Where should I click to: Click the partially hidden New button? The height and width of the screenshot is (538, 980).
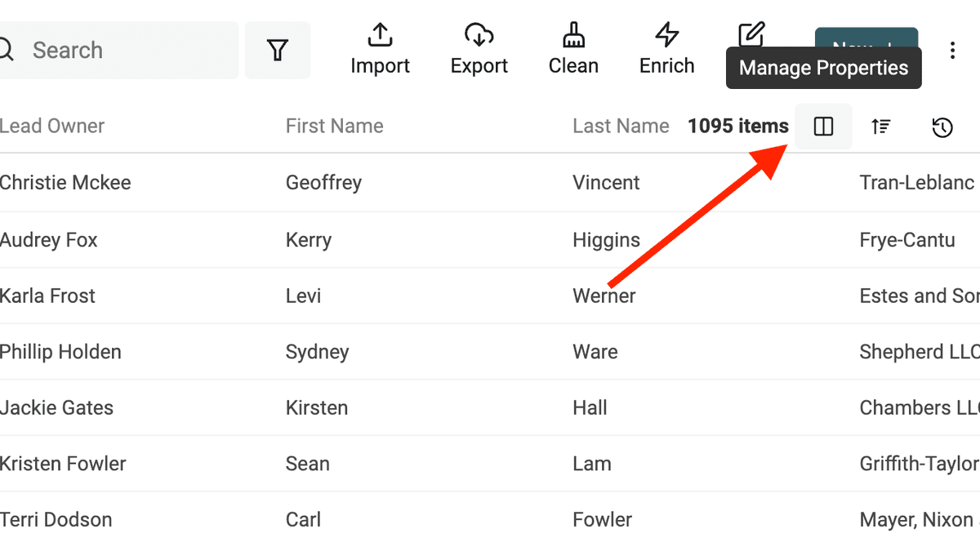pos(866,38)
